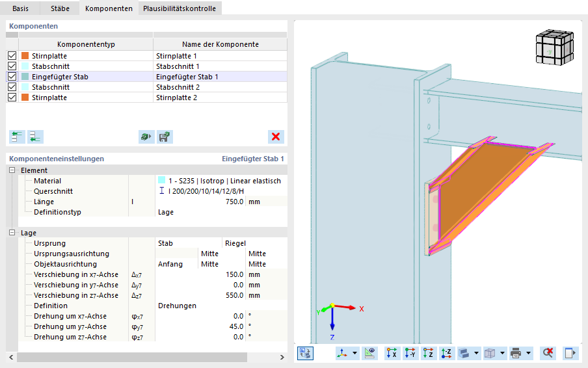
Task: Save component to library icon
Action: click(165, 137)
